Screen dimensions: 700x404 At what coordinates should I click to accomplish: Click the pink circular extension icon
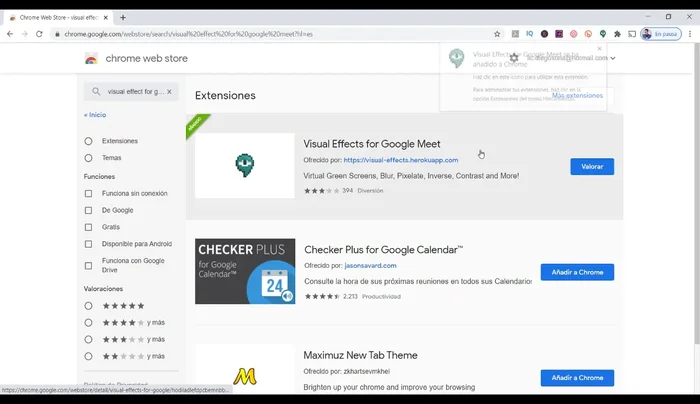[574, 34]
